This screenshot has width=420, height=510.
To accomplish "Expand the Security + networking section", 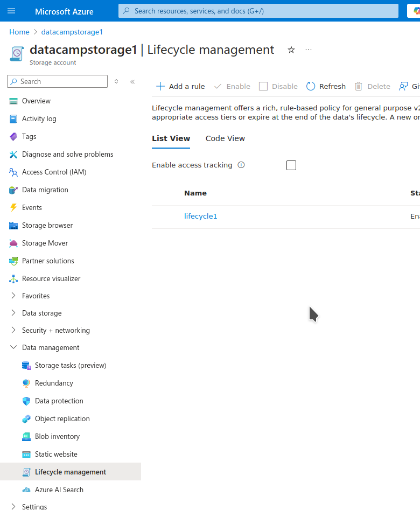I will pos(13,330).
